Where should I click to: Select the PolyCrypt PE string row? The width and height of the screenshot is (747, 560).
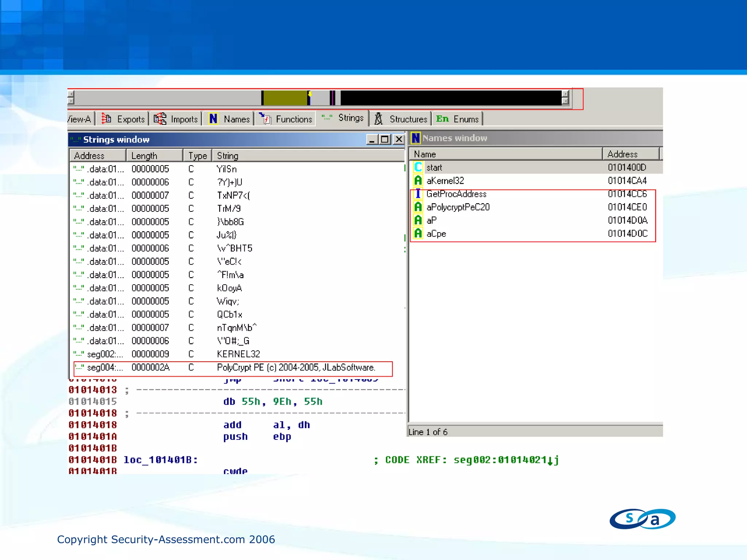(x=295, y=367)
